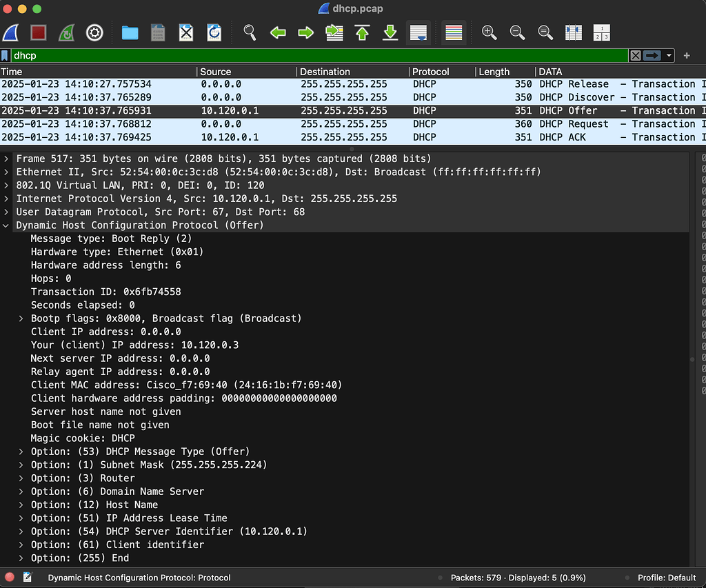Close the current capture file
Image resolution: width=706 pixels, height=588 pixels.
[x=185, y=32]
